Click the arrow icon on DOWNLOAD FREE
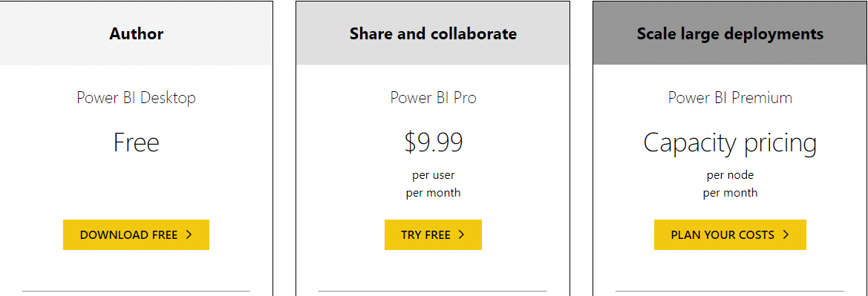The width and height of the screenshot is (868, 296). click(x=189, y=234)
